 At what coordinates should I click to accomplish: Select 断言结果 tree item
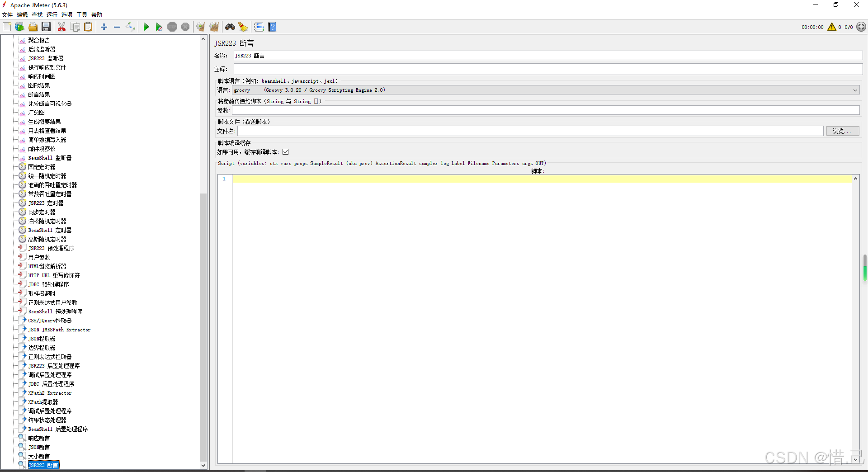[x=39, y=94]
